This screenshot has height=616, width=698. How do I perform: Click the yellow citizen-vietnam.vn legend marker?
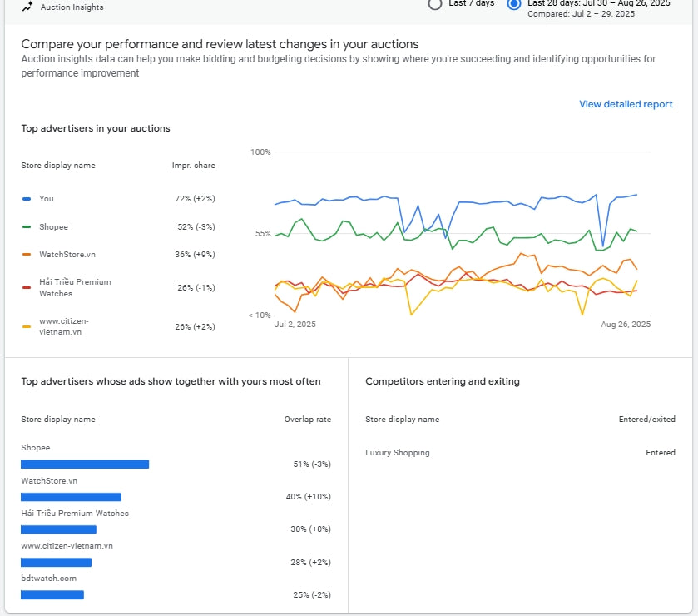click(x=27, y=326)
